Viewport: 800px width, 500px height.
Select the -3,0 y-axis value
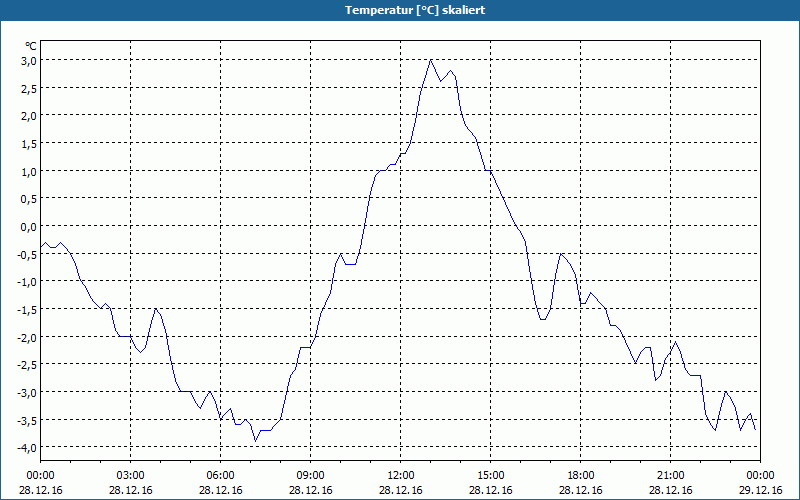click(27, 392)
